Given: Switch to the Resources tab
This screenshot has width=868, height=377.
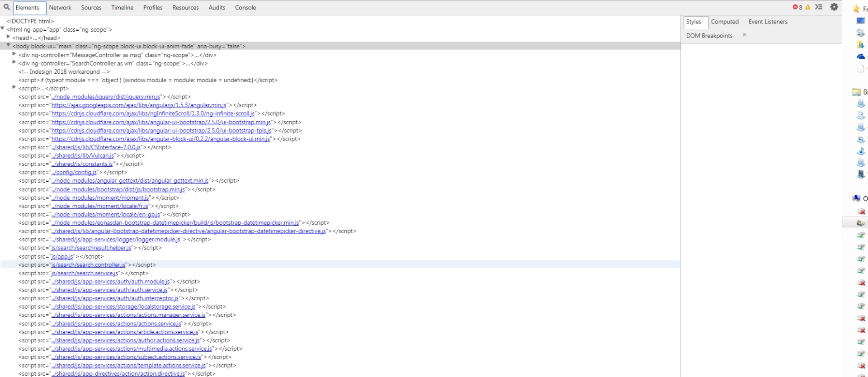Looking at the screenshot, I should (x=185, y=8).
